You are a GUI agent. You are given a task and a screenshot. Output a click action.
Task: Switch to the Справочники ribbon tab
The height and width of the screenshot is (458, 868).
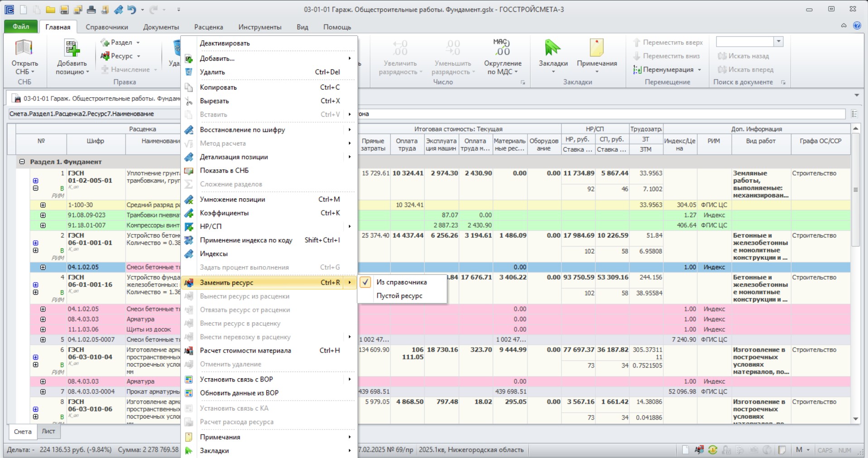(107, 27)
